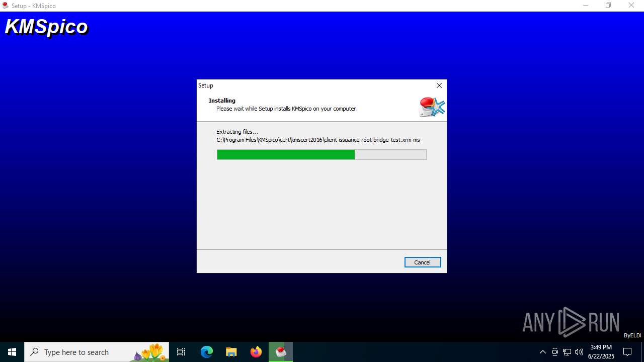Close the Setup - KMSpico main window
The width and height of the screenshot is (644, 362).
[631, 6]
